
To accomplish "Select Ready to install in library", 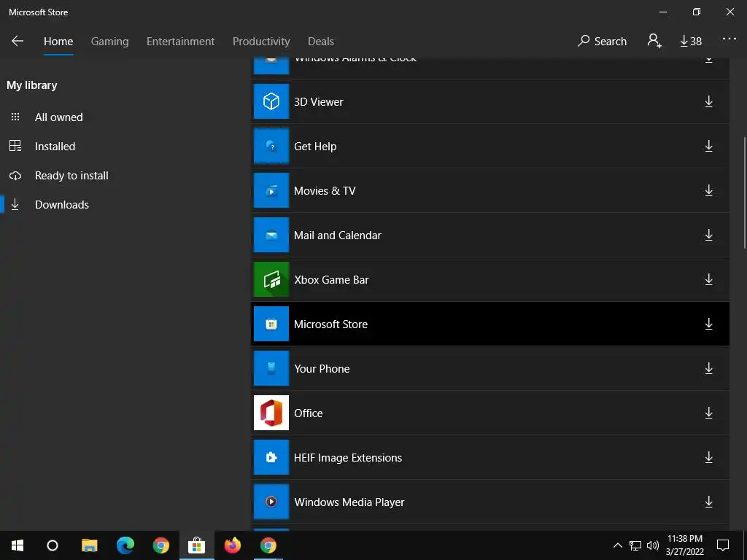I will (71, 176).
